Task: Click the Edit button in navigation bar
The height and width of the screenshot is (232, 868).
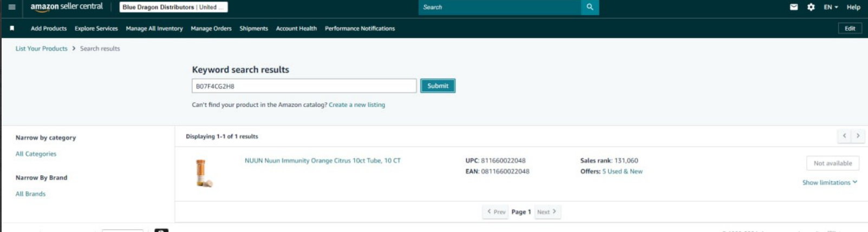Action: tap(850, 28)
